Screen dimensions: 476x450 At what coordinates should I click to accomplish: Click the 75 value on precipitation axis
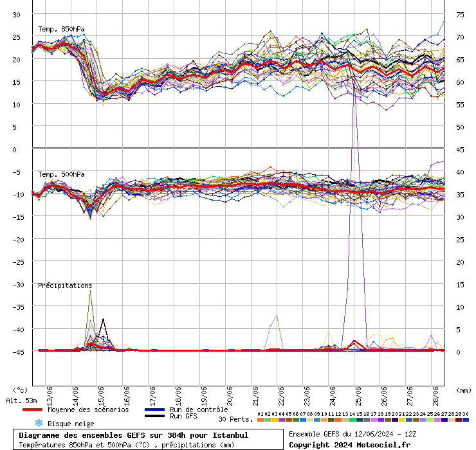tap(460, 15)
